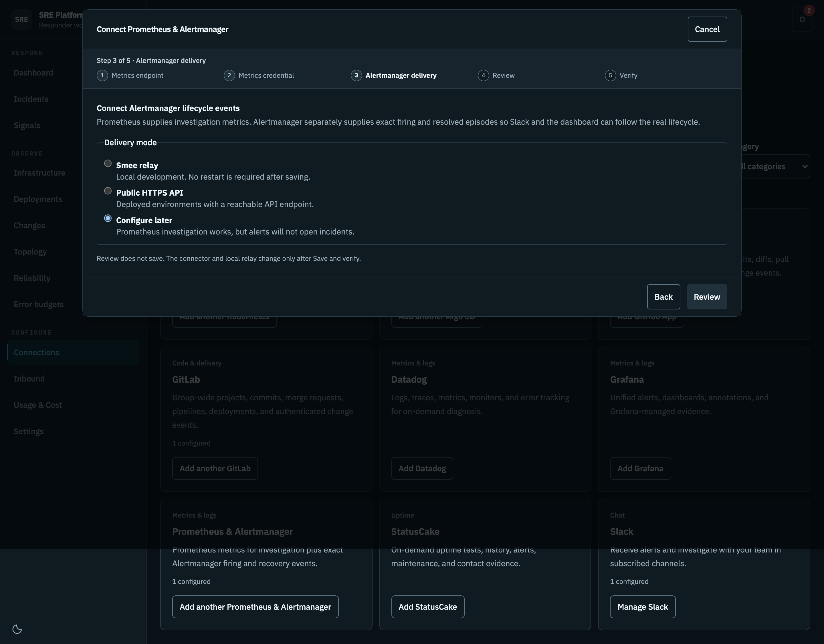
Task: Click step 1 Metrics endpoint circle
Action: click(x=102, y=75)
